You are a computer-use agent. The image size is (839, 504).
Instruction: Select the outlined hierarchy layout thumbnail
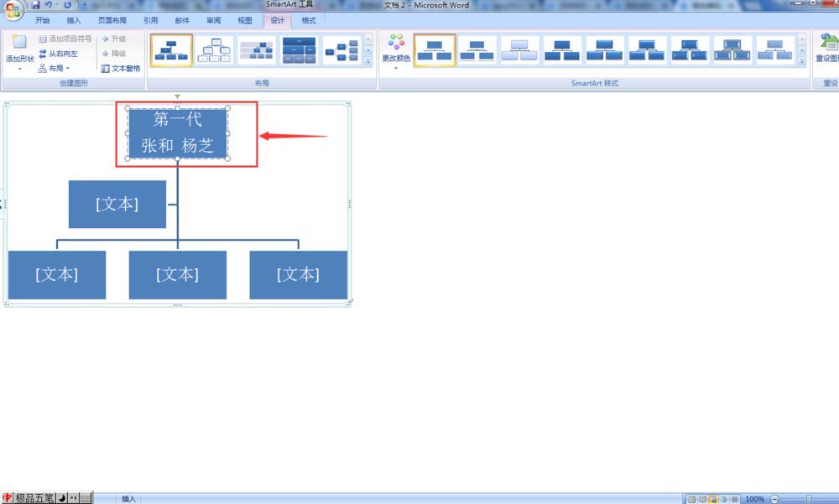click(x=214, y=51)
